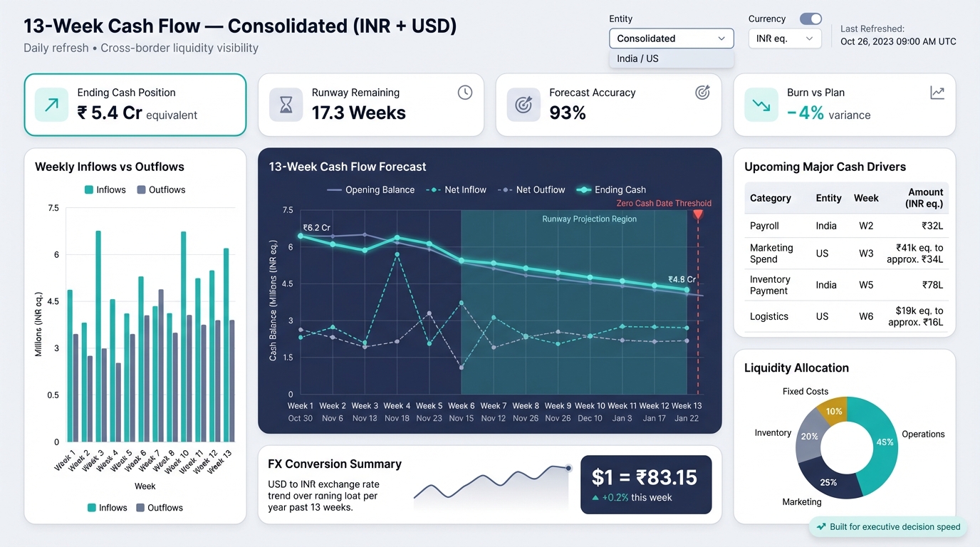980x547 pixels.
Task: Click the Outflows color swatch
Action: tap(140, 189)
